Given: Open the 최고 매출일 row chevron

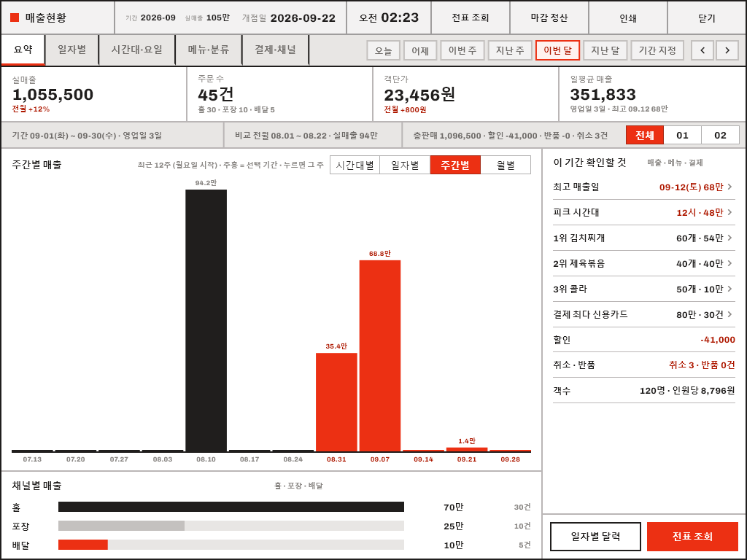Looking at the screenshot, I should point(729,187).
